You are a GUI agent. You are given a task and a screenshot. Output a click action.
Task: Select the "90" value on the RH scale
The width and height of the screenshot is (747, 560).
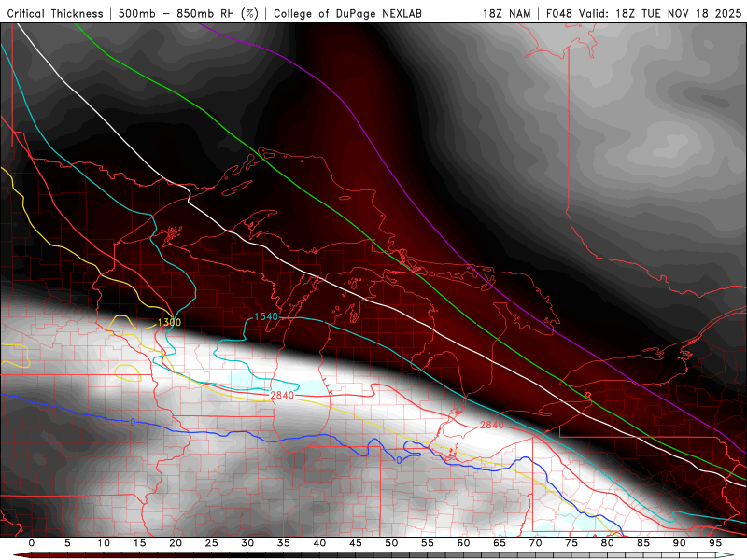click(x=679, y=543)
